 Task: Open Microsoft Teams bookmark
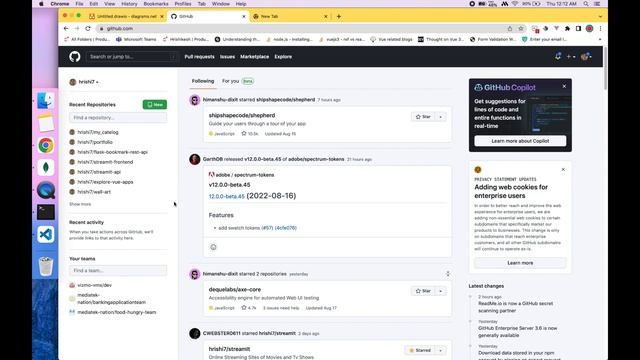(136, 40)
